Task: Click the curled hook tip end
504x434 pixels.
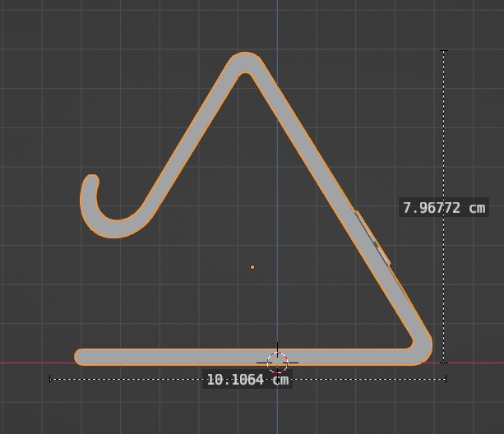Action: pos(92,180)
